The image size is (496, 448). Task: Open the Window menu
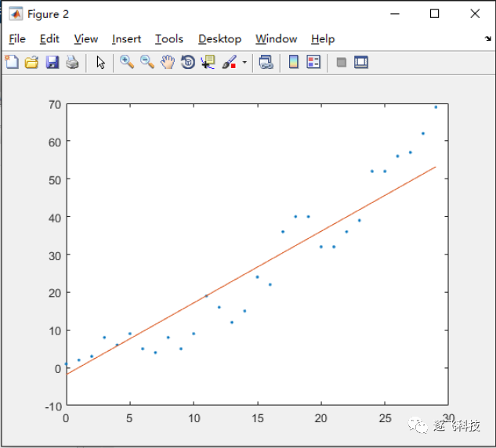(x=276, y=39)
